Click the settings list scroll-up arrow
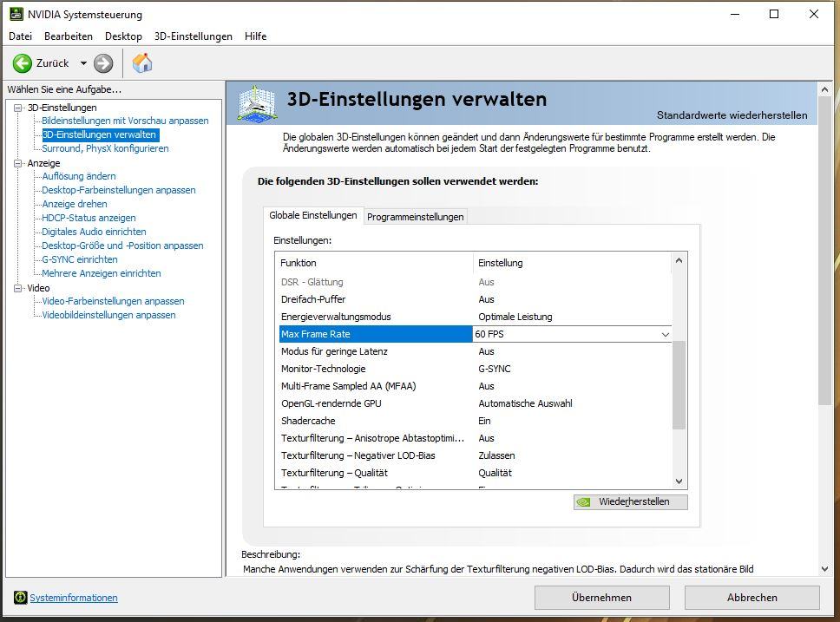The width and height of the screenshot is (840, 622). pyautogui.click(x=679, y=261)
